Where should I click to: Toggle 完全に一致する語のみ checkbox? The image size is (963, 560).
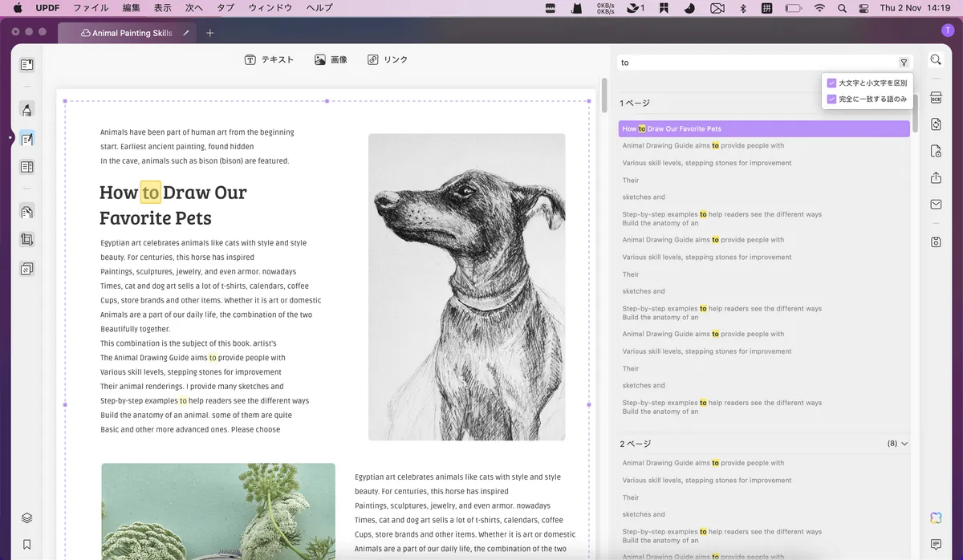[x=831, y=99]
